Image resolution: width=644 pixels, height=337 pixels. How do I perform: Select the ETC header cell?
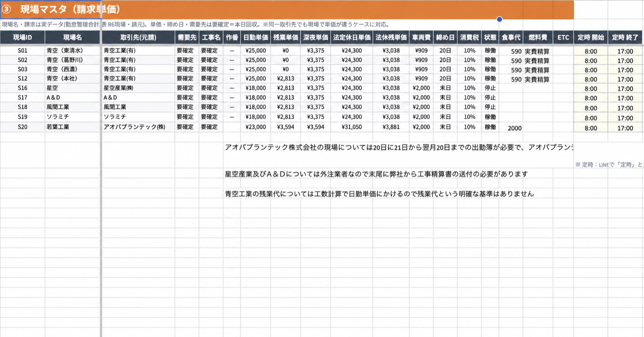[x=563, y=37]
